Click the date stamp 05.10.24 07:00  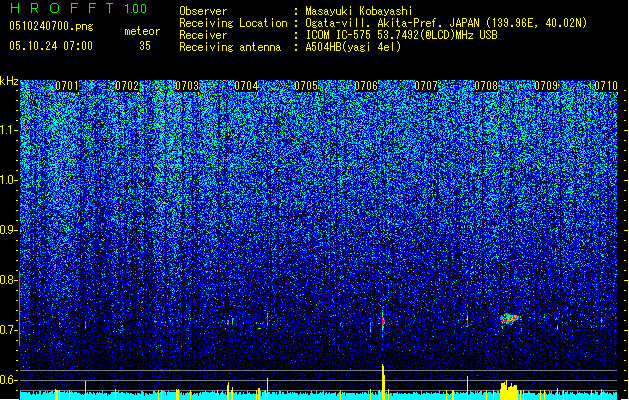tap(51, 46)
